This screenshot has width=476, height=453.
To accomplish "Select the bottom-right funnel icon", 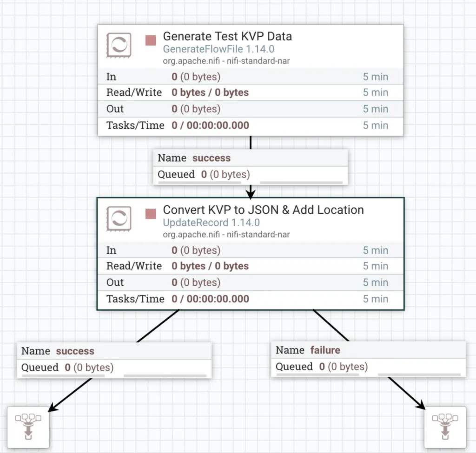I will pos(445,427).
